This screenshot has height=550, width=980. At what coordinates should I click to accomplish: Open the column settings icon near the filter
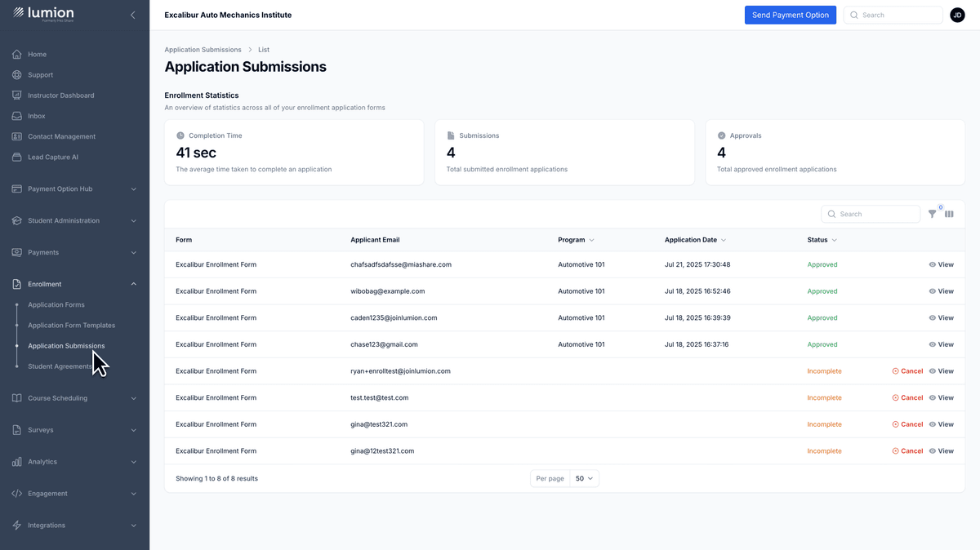click(949, 214)
